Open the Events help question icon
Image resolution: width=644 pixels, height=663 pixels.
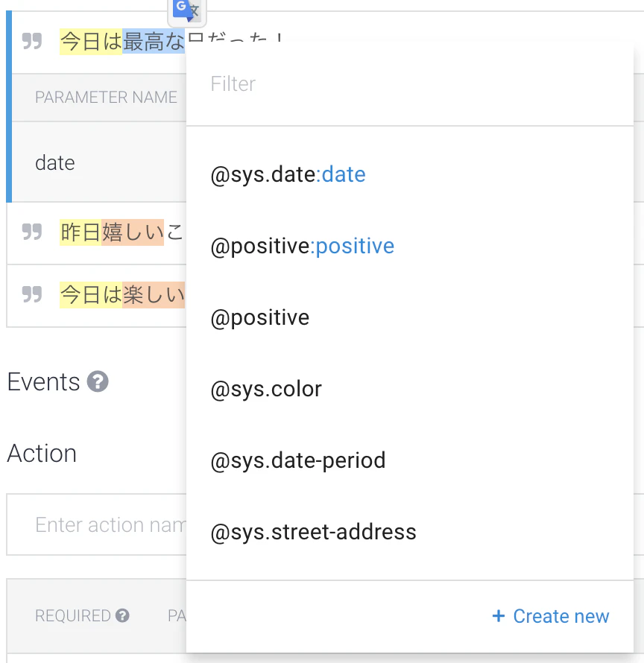pos(98,381)
